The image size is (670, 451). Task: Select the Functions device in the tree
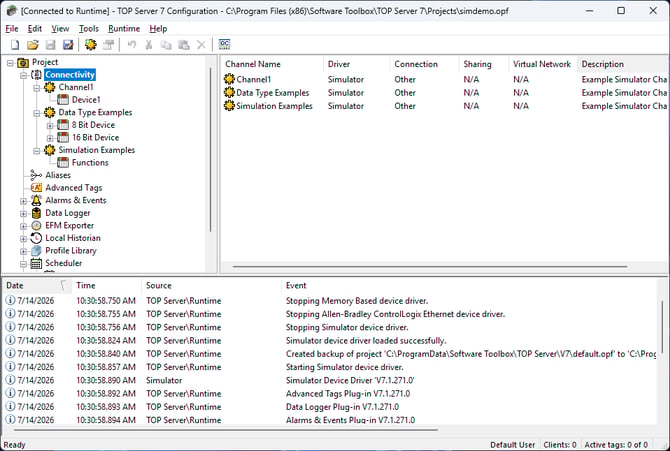[90, 162]
